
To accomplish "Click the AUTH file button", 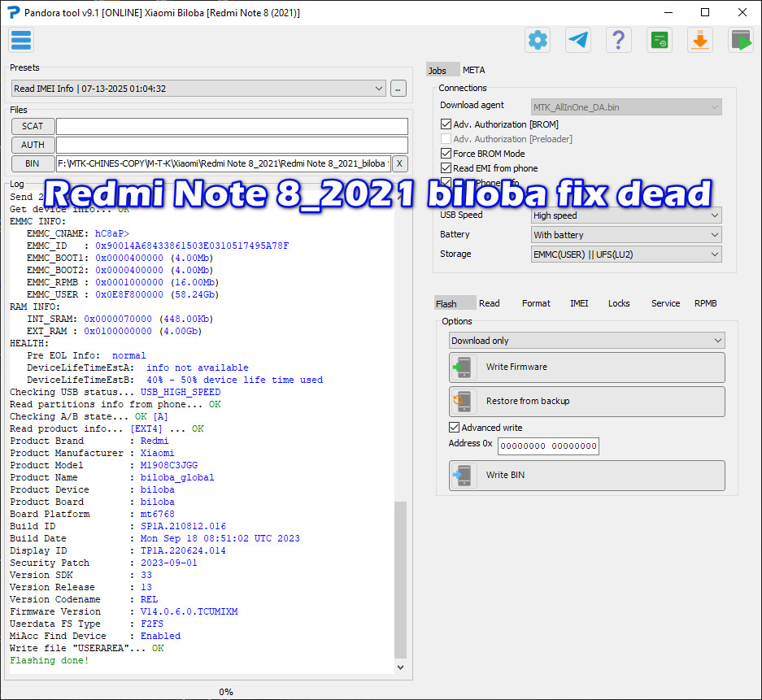I will click(33, 145).
